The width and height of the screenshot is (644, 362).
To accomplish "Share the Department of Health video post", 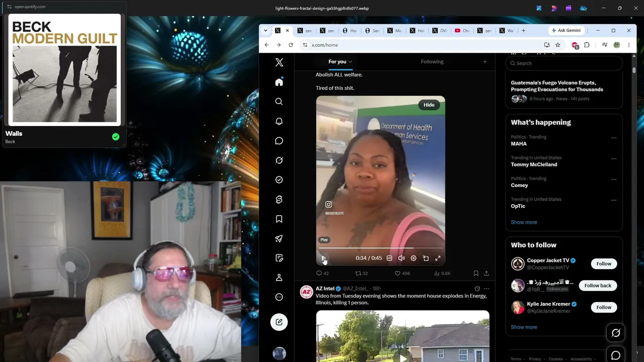I will click(x=487, y=274).
